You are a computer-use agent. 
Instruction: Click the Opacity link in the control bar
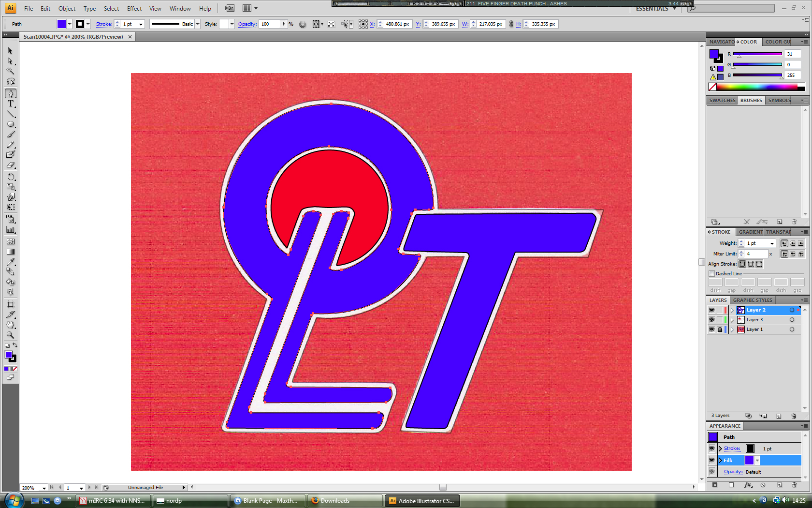247,24
